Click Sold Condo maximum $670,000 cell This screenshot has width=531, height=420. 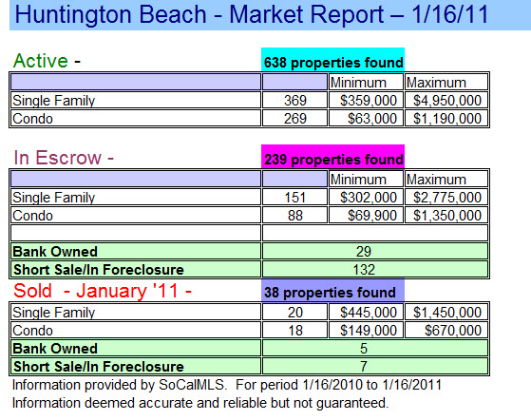(446, 331)
